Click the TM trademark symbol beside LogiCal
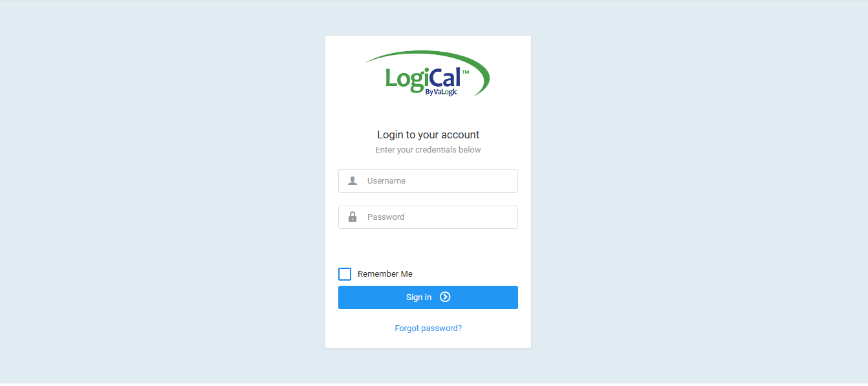The height and width of the screenshot is (386, 868). click(466, 72)
